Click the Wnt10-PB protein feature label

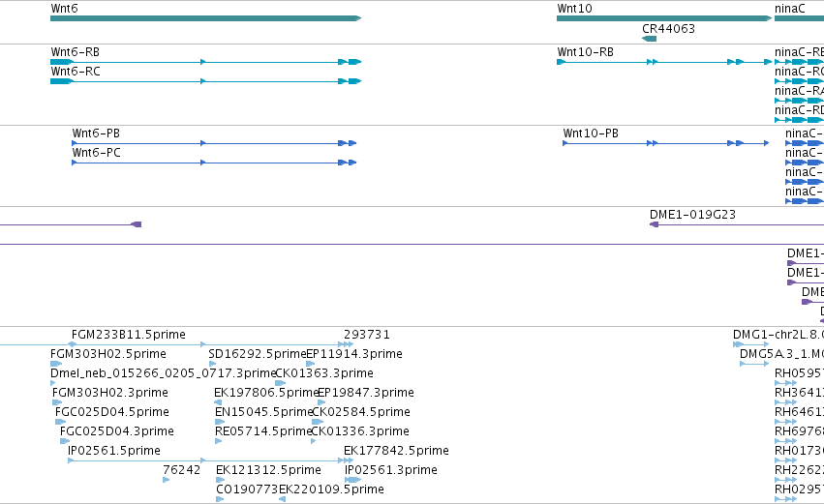pyautogui.click(x=591, y=133)
